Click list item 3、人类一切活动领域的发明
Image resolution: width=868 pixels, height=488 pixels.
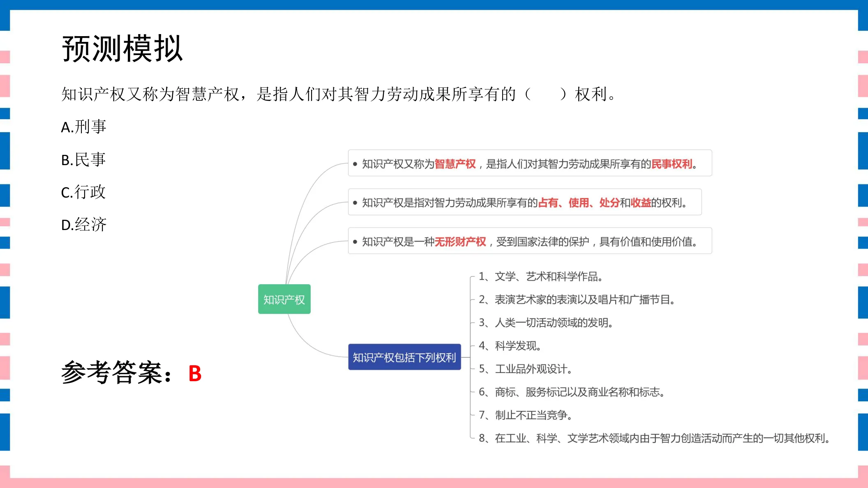click(x=546, y=322)
